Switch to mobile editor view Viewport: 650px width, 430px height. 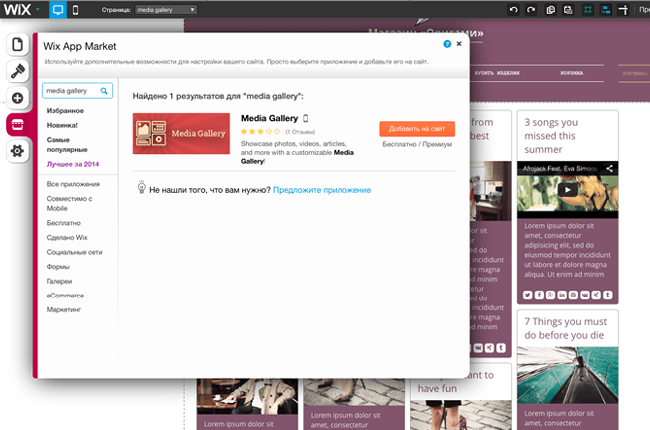pyautogui.click(x=75, y=10)
